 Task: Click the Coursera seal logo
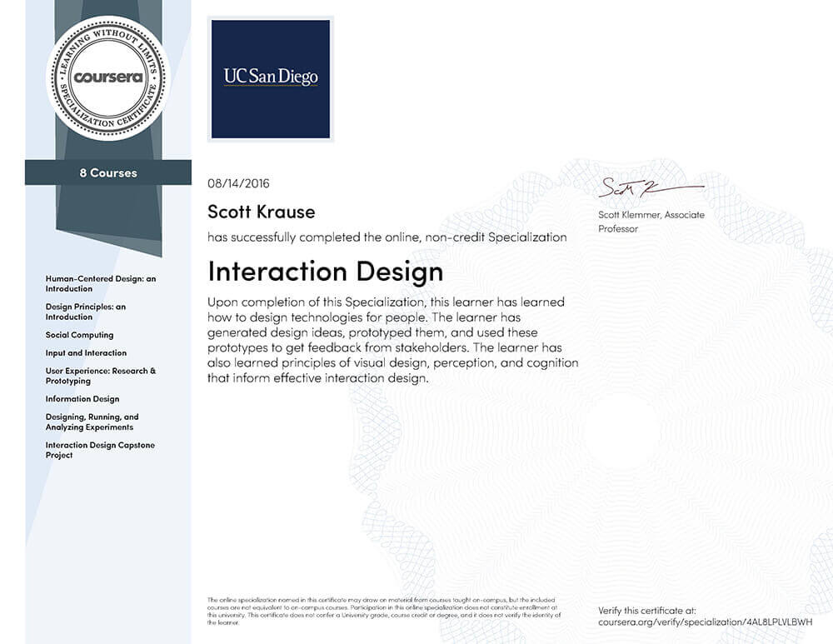[108, 78]
